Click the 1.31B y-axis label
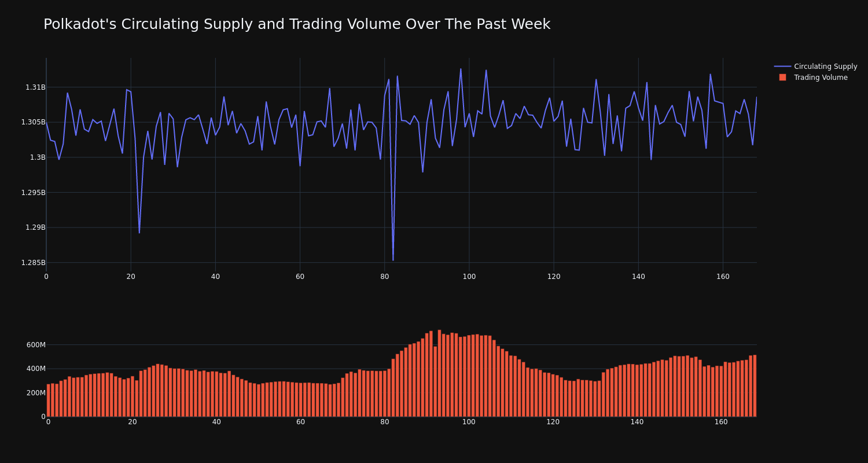The height and width of the screenshot is (463, 868). (35, 87)
